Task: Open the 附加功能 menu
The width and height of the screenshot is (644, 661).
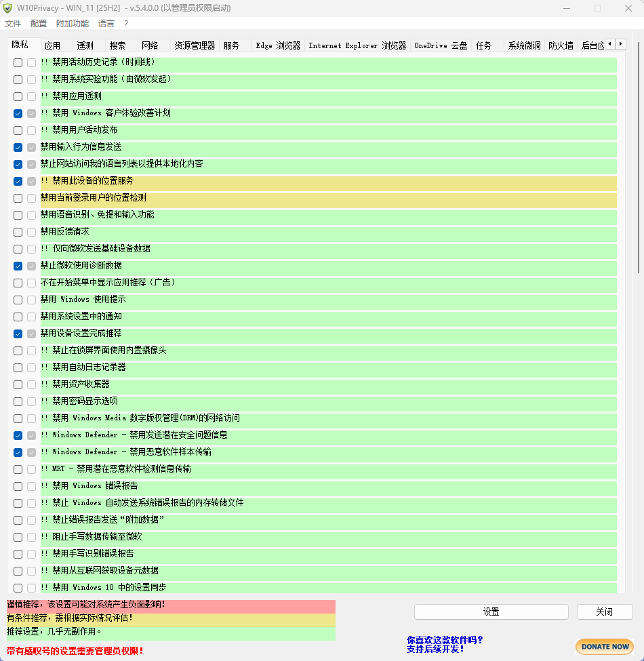Action: [x=73, y=24]
